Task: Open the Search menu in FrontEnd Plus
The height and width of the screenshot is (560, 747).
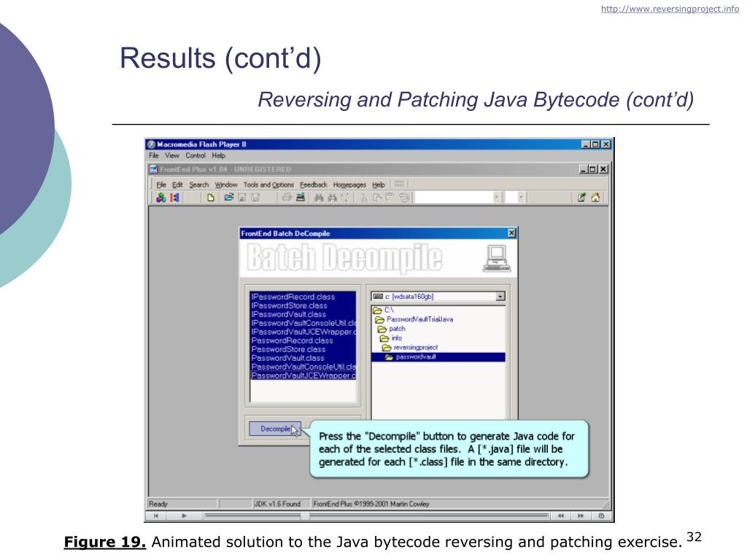Action: click(199, 184)
